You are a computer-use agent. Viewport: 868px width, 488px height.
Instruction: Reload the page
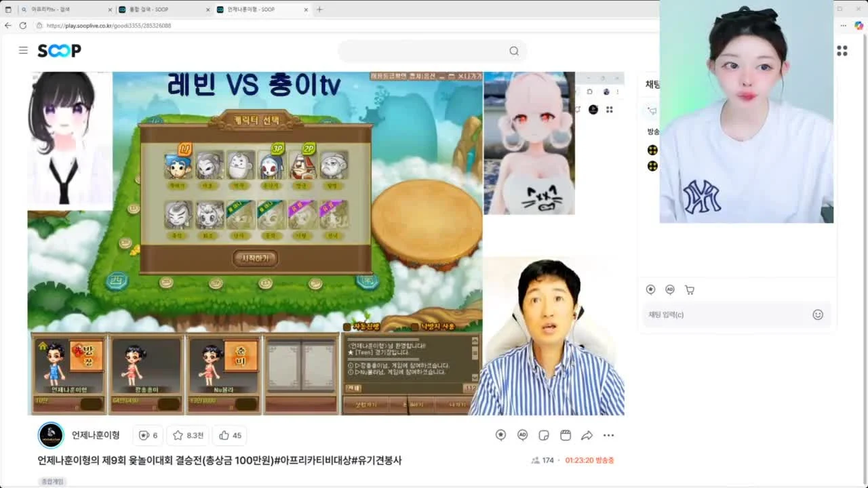(x=22, y=25)
